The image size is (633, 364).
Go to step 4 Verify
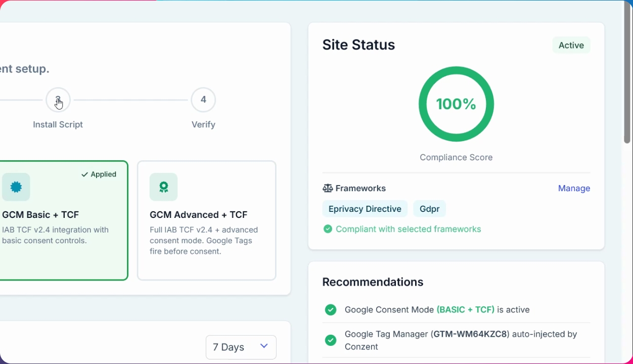coord(203,100)
